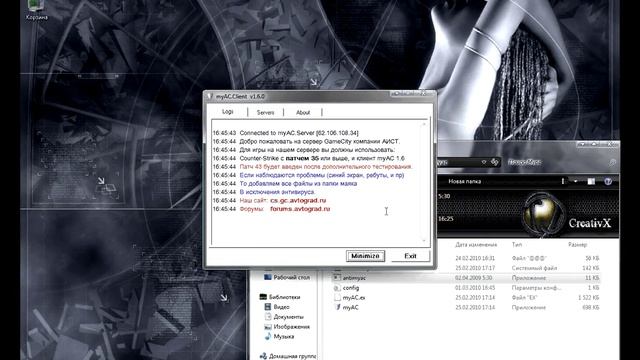This screenshot has width=640, height=360.
Task: Select the myAC application icon
Action: (337, 307)
